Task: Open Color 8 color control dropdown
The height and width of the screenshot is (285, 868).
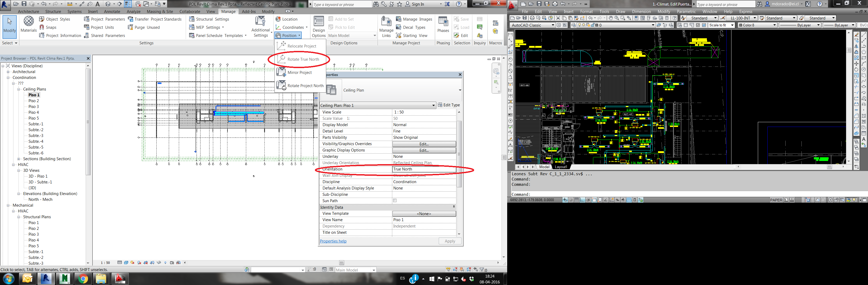Action: pos(757,25)
